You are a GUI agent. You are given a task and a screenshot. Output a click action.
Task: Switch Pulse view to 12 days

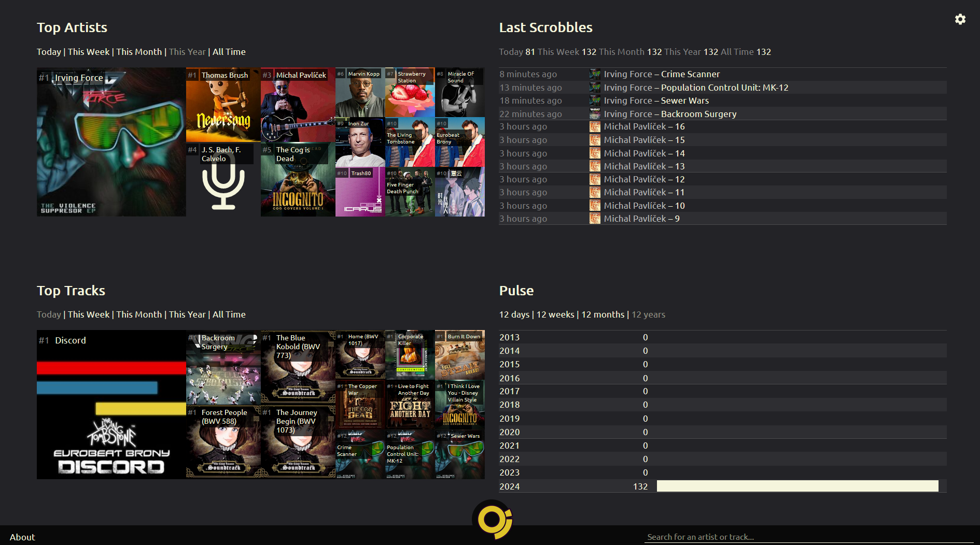514,314
